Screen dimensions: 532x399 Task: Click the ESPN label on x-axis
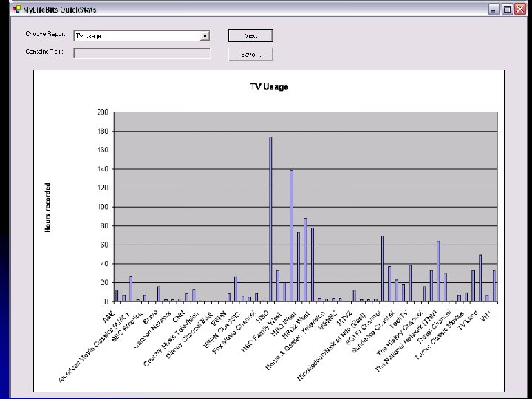219,318
